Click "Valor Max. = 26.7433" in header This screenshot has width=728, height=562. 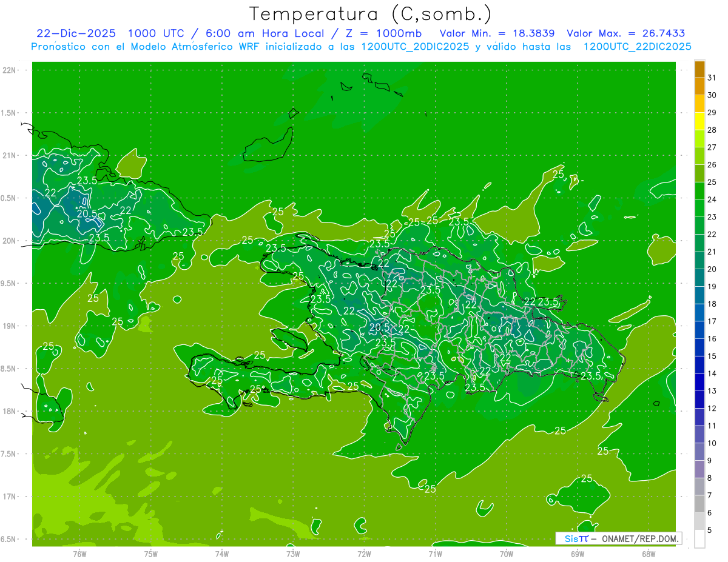pos(625,33)
